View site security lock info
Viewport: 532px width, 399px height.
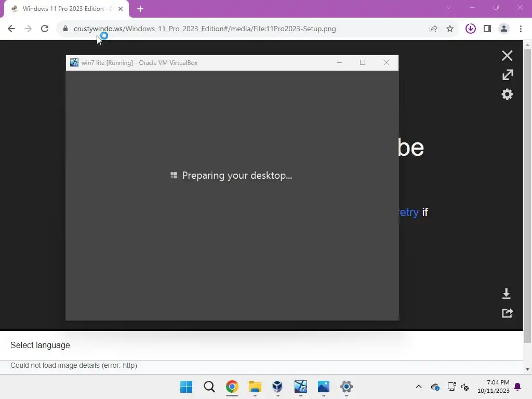pos(65,29)
